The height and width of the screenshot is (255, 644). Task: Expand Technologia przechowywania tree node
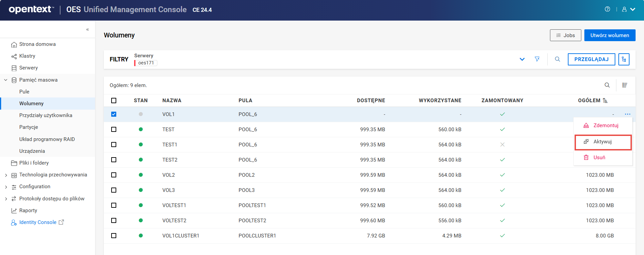click(x=6, y=175)
